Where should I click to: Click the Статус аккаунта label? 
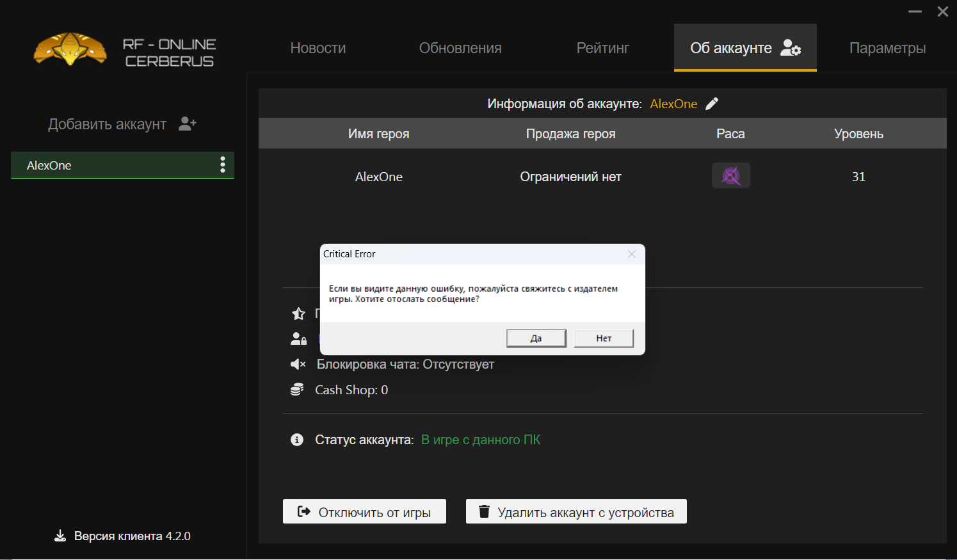364,440
